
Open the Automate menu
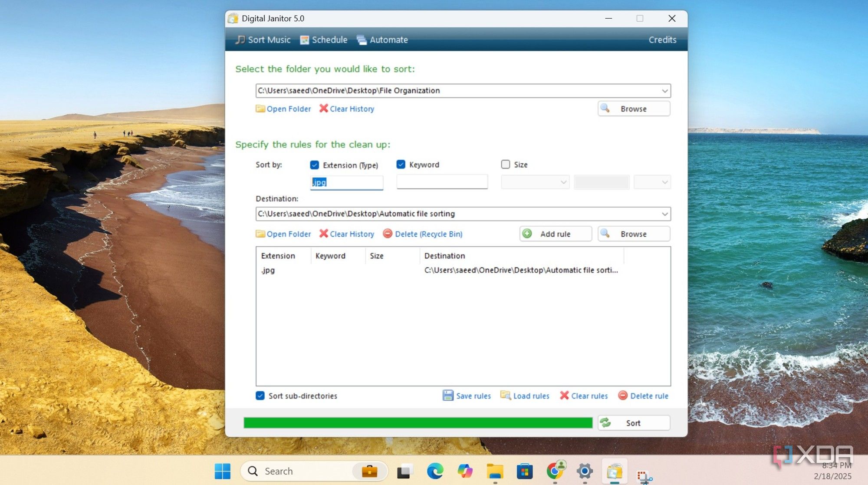(382, 40)
